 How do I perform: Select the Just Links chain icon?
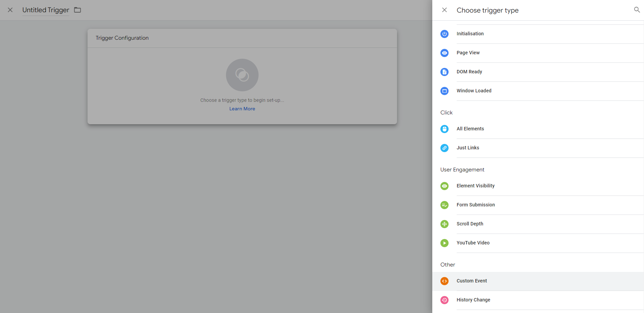tap(444, 148)
